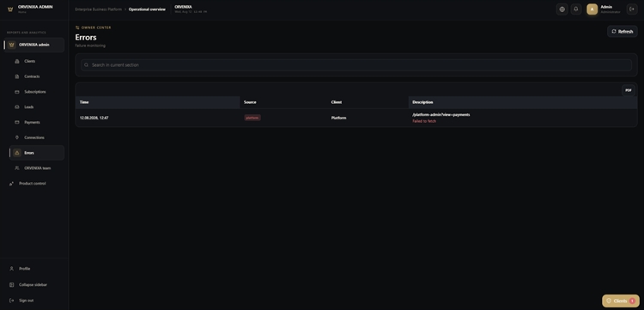The width and height of the screenshot is (644, 310).
Task: Collapse the ORVENIXA admin group
Action: pyautogui.click(x=34, y=45)
